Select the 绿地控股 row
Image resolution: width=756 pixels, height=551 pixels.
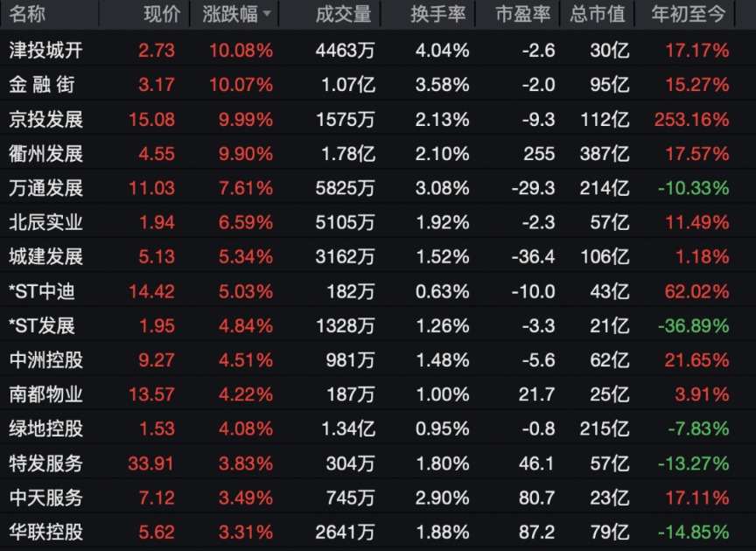[45, 429]
